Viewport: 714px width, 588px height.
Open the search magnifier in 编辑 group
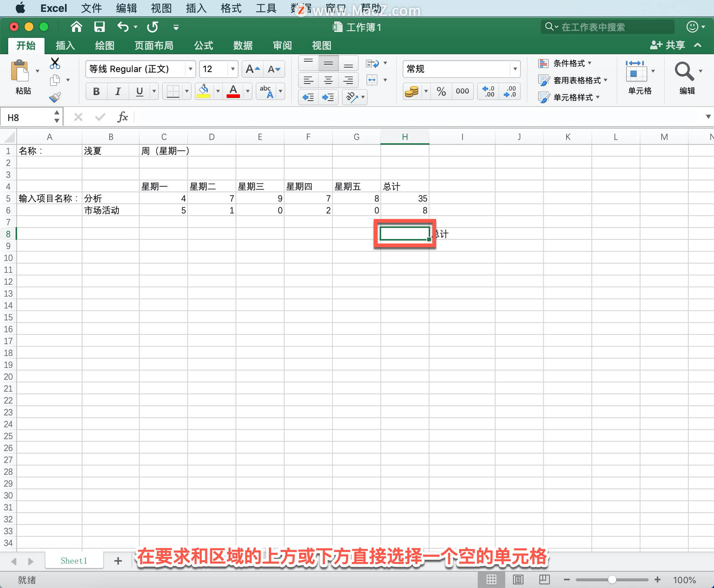[684, 71]
